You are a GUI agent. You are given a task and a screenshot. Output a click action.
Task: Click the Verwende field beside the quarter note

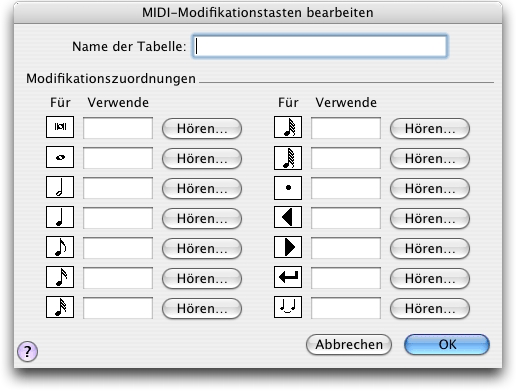118,218
